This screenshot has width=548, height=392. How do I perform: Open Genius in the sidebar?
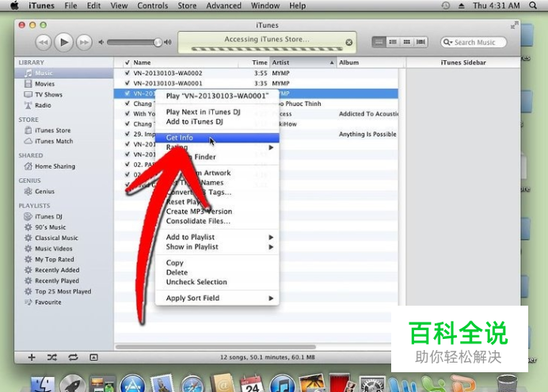coord(64,192)
